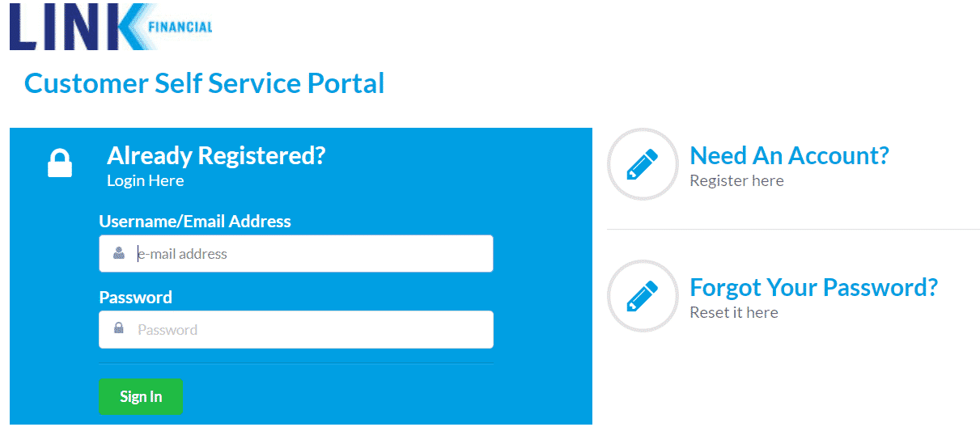Screen dimensions: 980x444
Task: Click the Already Registered? heading
Action: click(216, 155)
